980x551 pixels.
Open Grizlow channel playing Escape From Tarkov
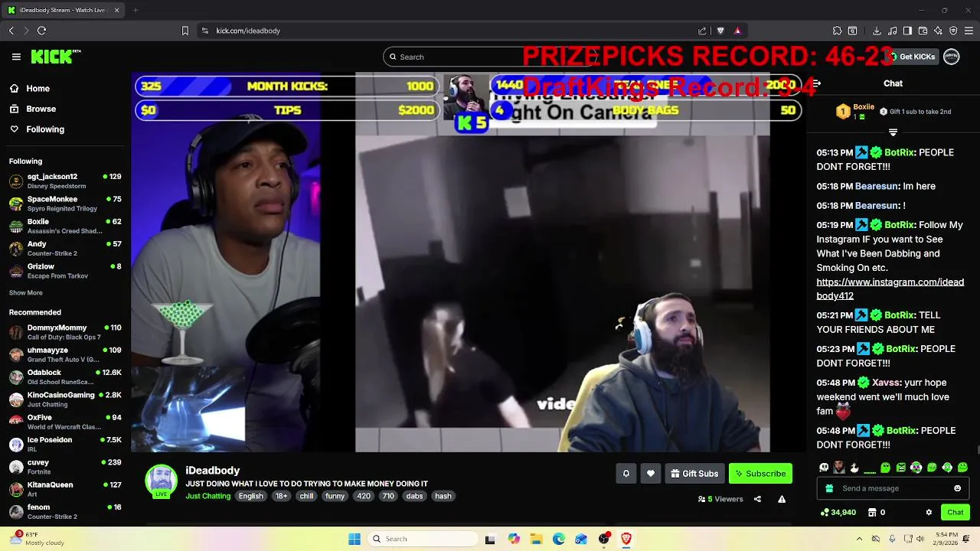65,271
